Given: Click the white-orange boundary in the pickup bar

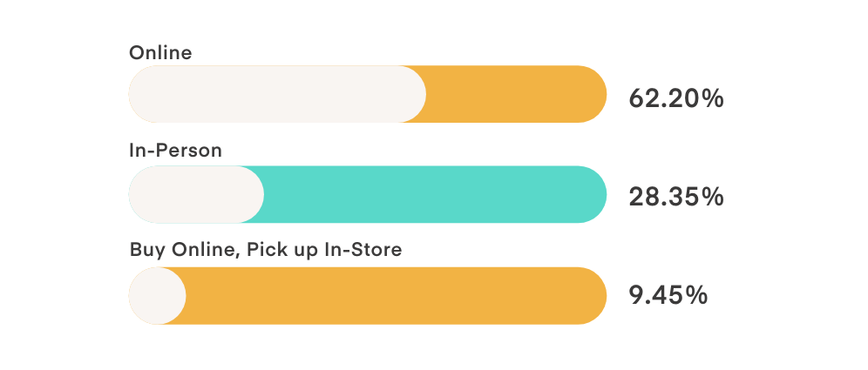Looking at the screenshot, I should tap(186, 296).
